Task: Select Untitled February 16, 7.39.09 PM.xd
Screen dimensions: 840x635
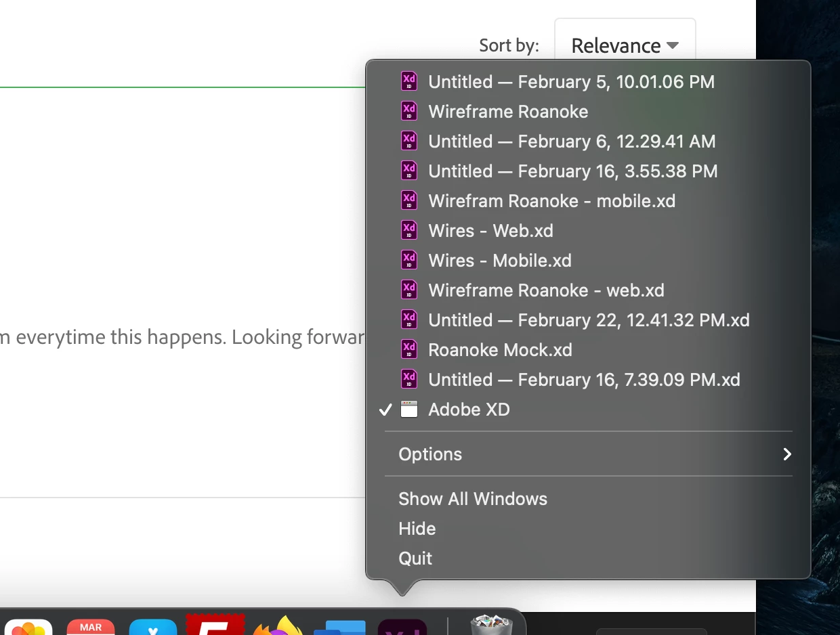Action: [588, 380]
